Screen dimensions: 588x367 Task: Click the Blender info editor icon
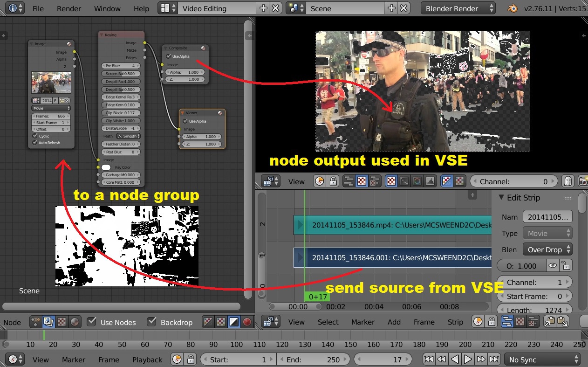coord(14,8)
